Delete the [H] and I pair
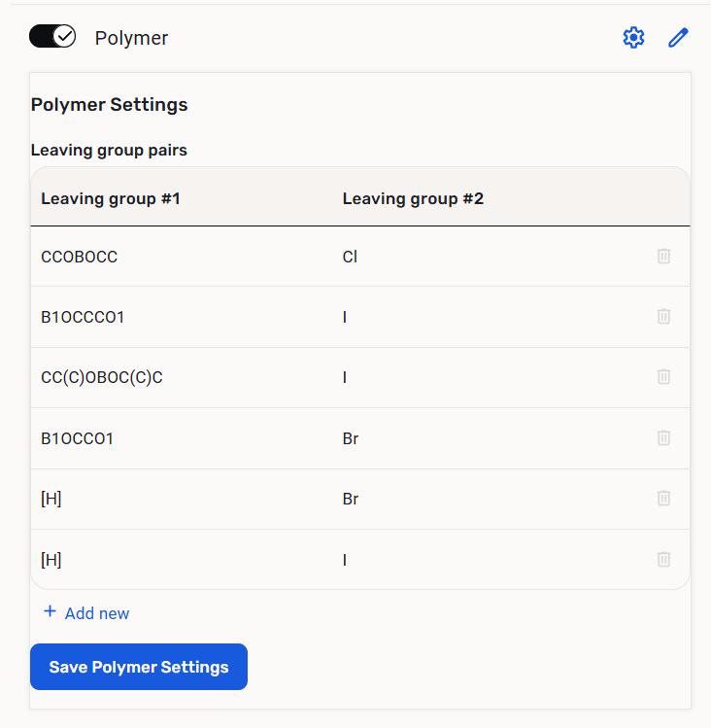Image resolution: width=711 pixels, height=728 pixels. [663, 559]
